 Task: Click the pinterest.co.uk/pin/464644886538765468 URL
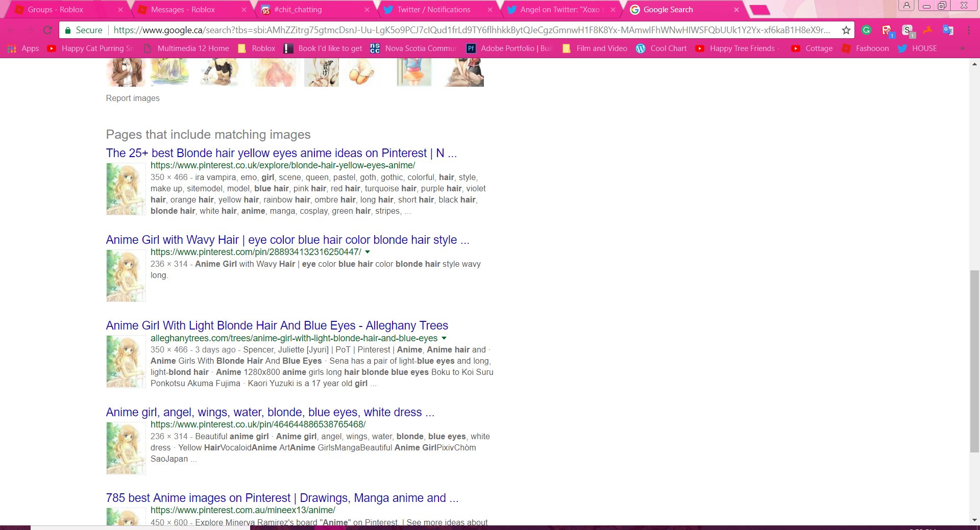pos(258,424)
